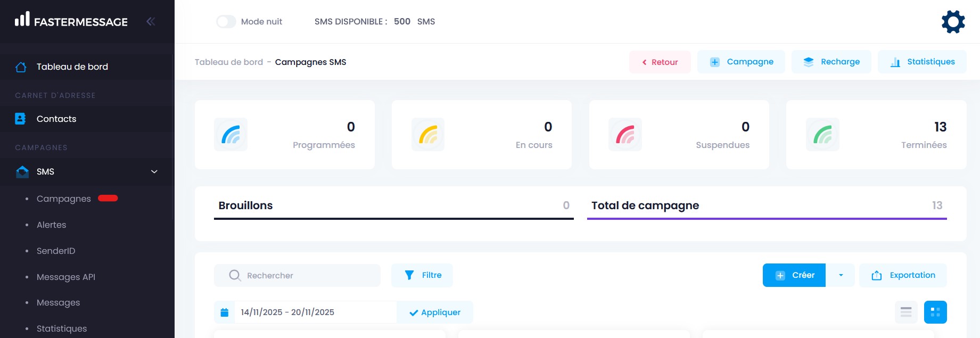This screenshot has width=980, height=338.
Task: Click the Terminées green signal icon
Action: pyautogui.click(x=822, y=134)
